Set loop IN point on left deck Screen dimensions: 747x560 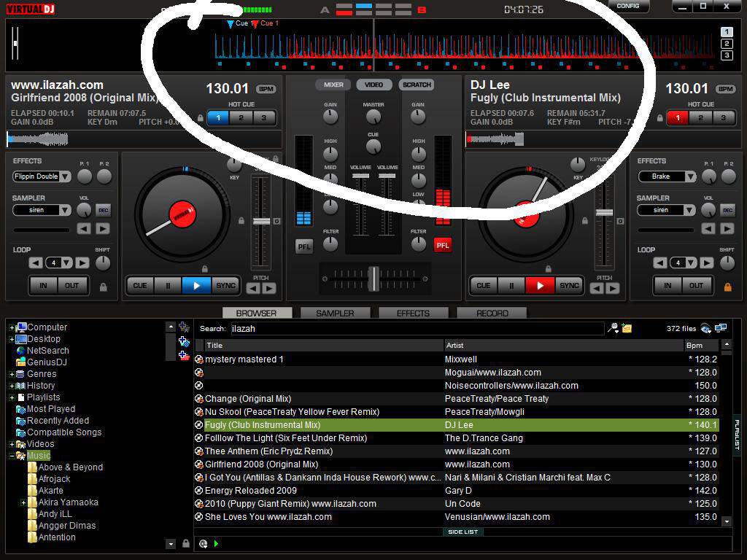tap(43, 286)
